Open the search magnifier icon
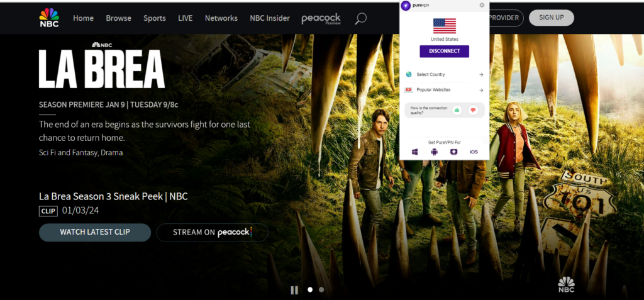Screen dimensions: 644x300 [360, 18]
